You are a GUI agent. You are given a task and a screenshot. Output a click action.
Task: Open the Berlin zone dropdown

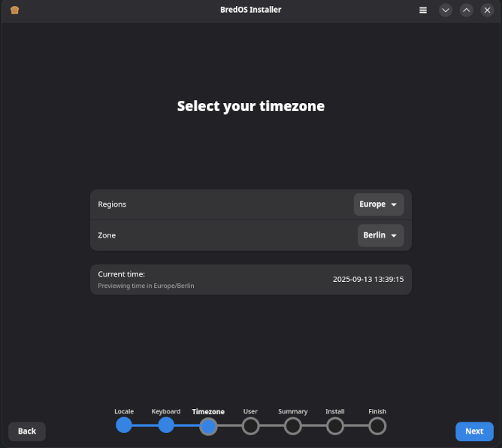pos(380,235)
